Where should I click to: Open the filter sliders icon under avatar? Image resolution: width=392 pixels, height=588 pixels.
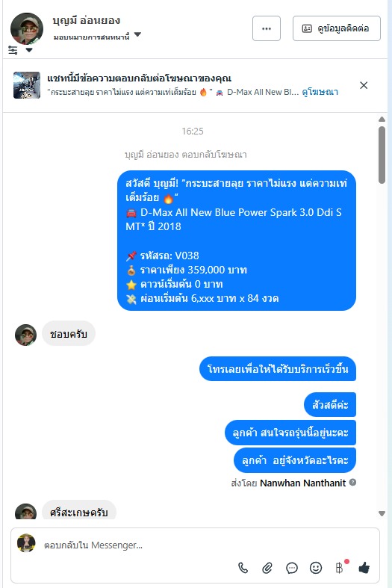coord(13,50)
